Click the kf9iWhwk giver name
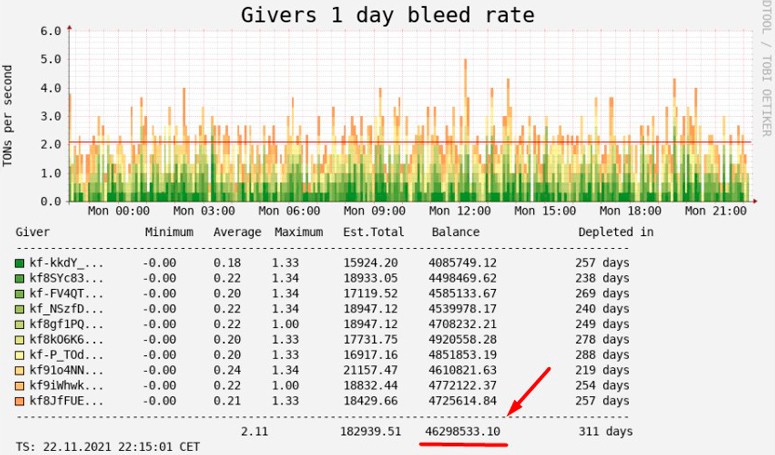The width and height of the screenshot is (775, 455). click(66, 385)
